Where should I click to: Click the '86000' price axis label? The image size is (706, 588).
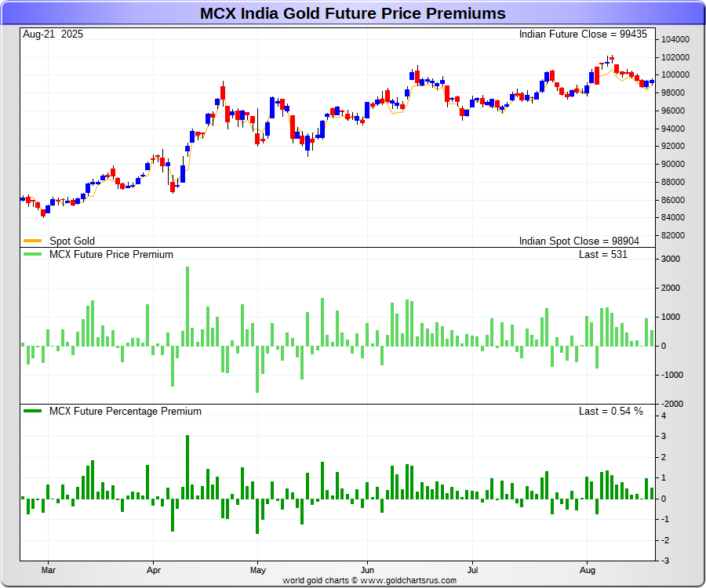pos(673,200)
